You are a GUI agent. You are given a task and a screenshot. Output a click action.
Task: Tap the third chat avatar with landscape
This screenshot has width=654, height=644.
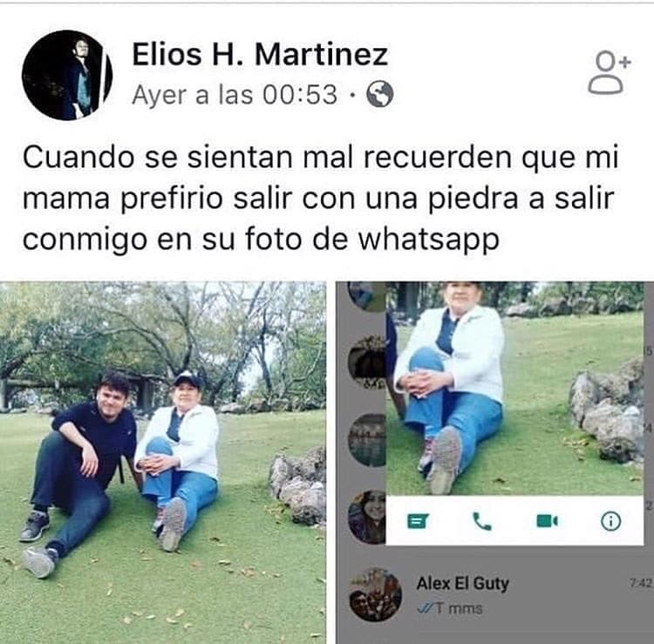367,440
